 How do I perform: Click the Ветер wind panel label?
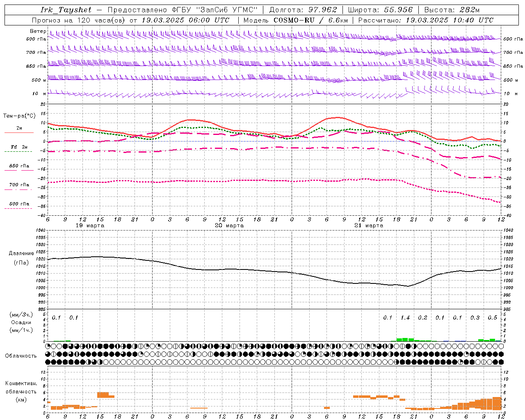38,31
